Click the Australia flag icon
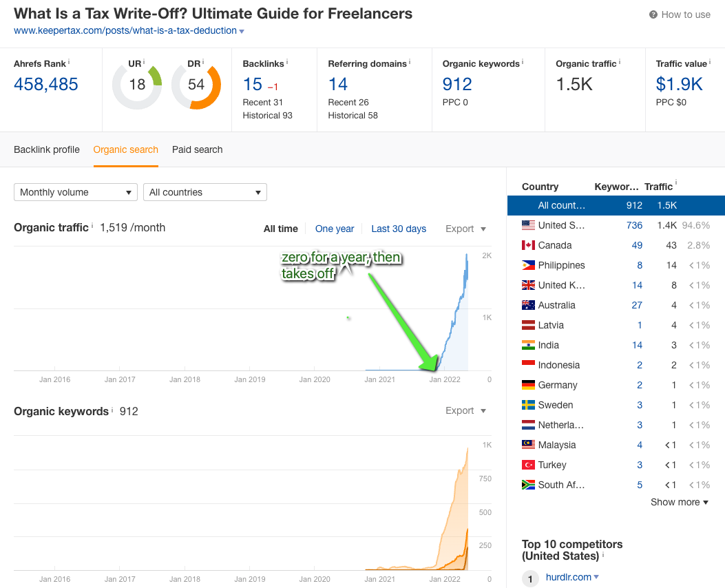Viewport: 725px width, 588px height. coord(528,305)
